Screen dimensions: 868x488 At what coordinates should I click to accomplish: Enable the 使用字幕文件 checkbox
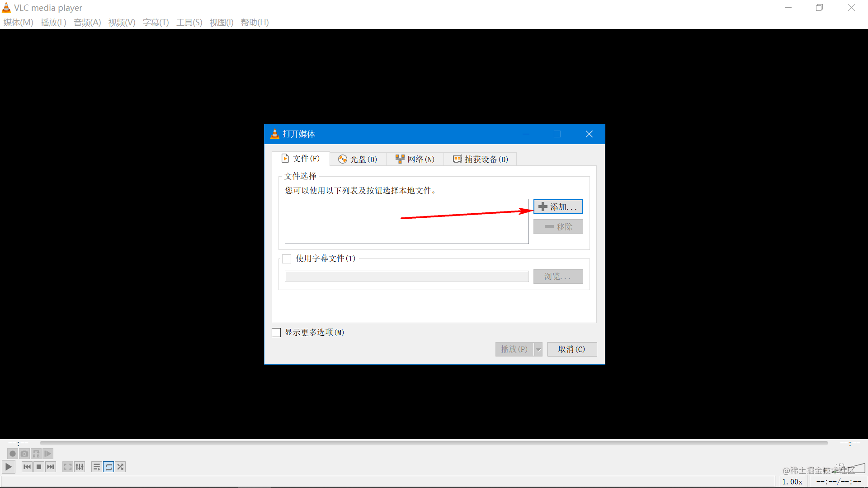287,259
